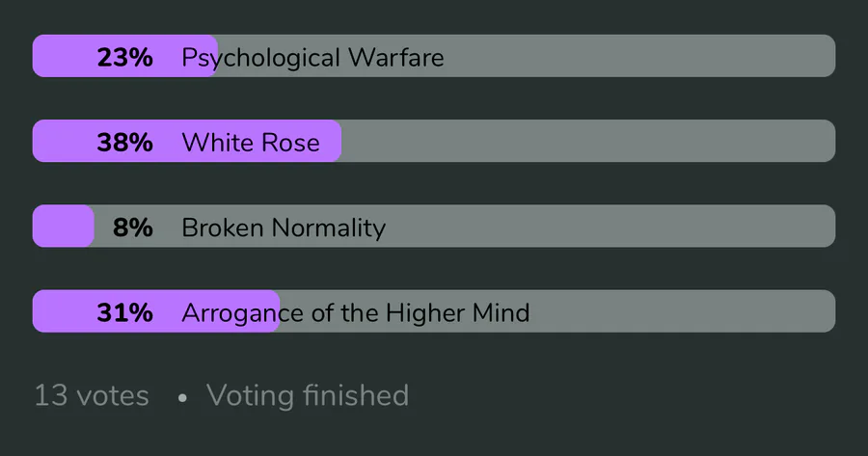
Task: Click the 23% percentage value
Action: pyautogui.click(x=124, y=58)
